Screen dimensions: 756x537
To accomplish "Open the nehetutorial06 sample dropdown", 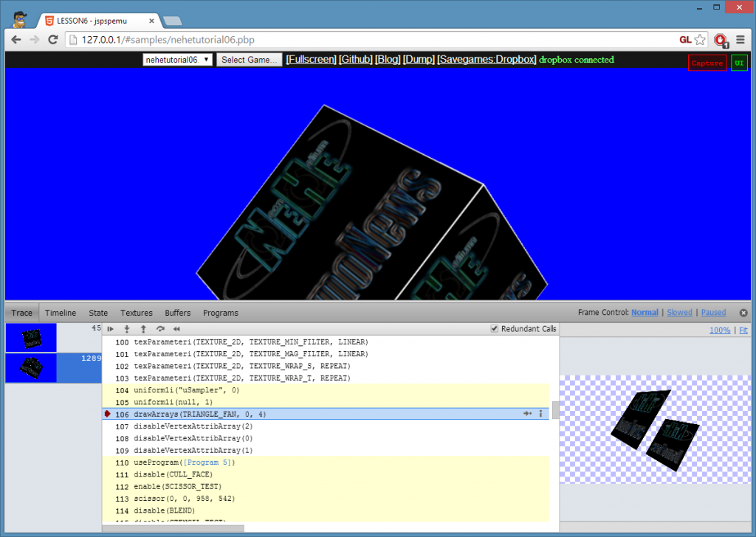I will [x=178, y=60].
